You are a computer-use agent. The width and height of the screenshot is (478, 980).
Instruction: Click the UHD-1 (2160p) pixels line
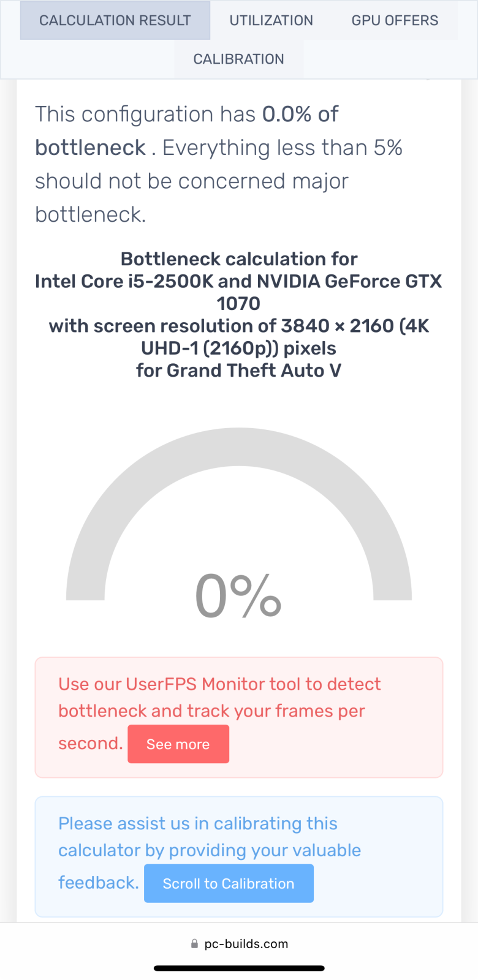(238, 349)
